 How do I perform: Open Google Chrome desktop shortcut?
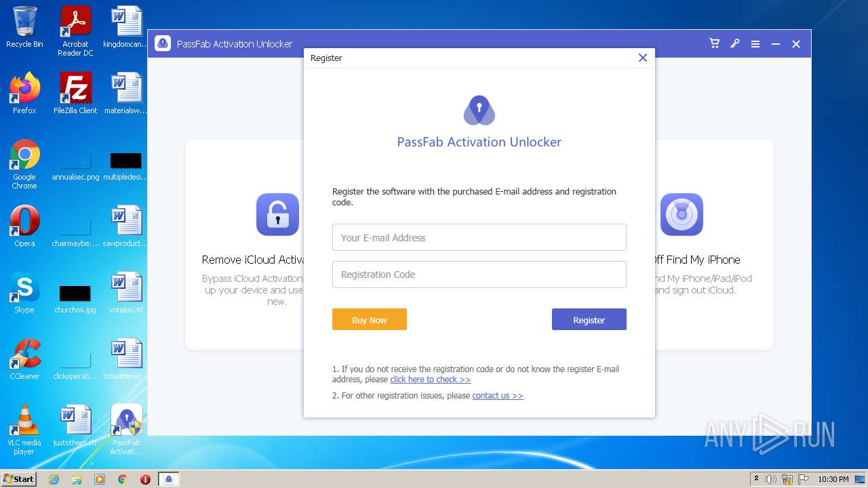coord(24,163)
